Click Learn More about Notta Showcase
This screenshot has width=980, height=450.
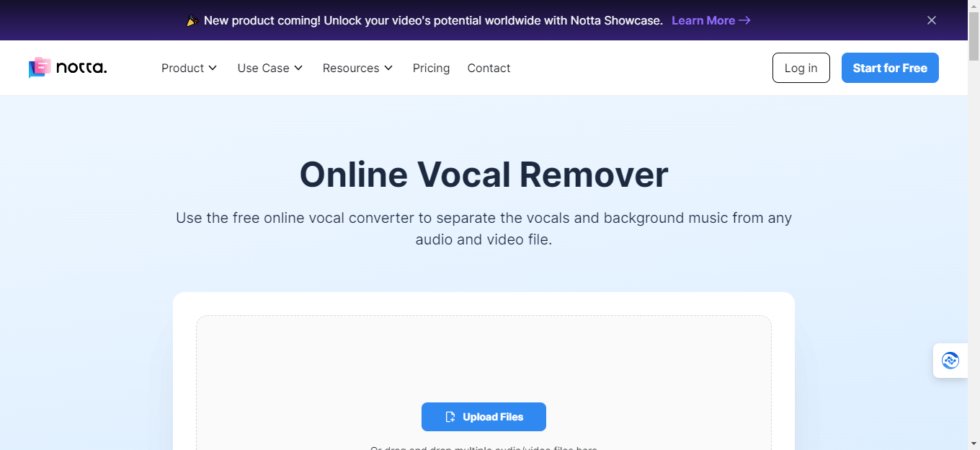coord(703,20)
